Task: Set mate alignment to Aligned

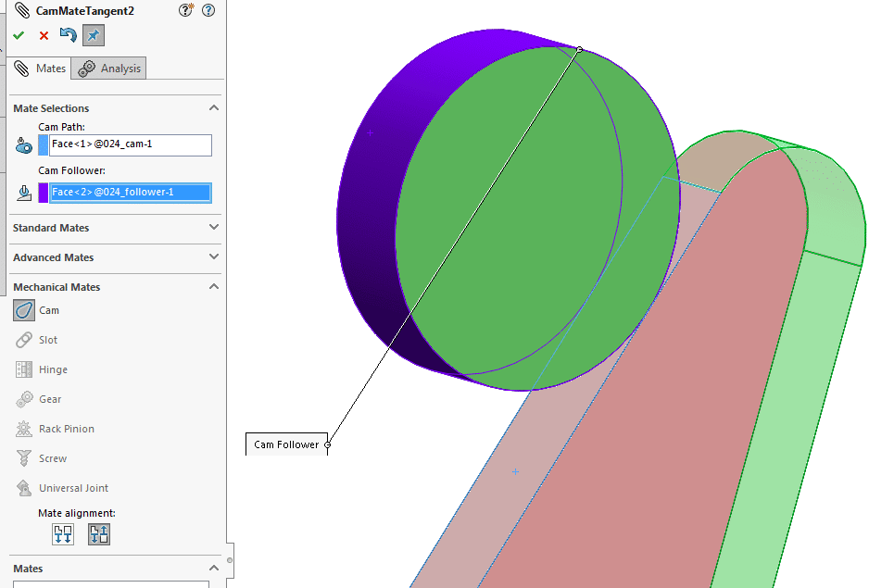Action: [x=64, y=533]
